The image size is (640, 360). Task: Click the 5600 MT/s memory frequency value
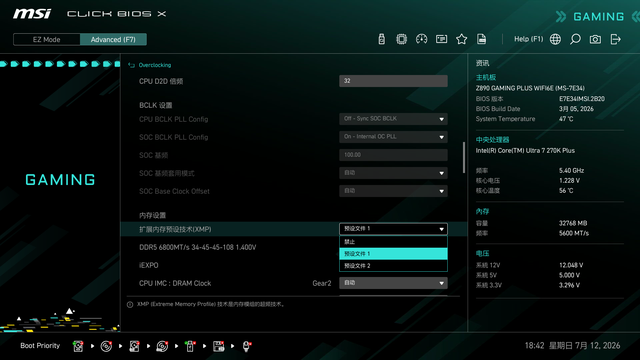click(x=573, y=233)
